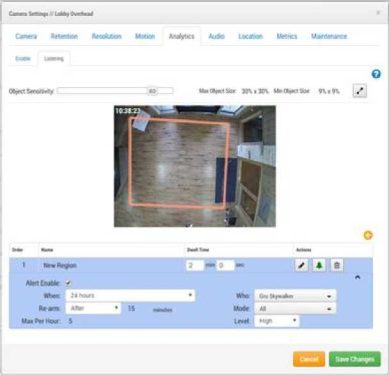
Task: Switch to the Maintenance tab
Action: point(329,36)
